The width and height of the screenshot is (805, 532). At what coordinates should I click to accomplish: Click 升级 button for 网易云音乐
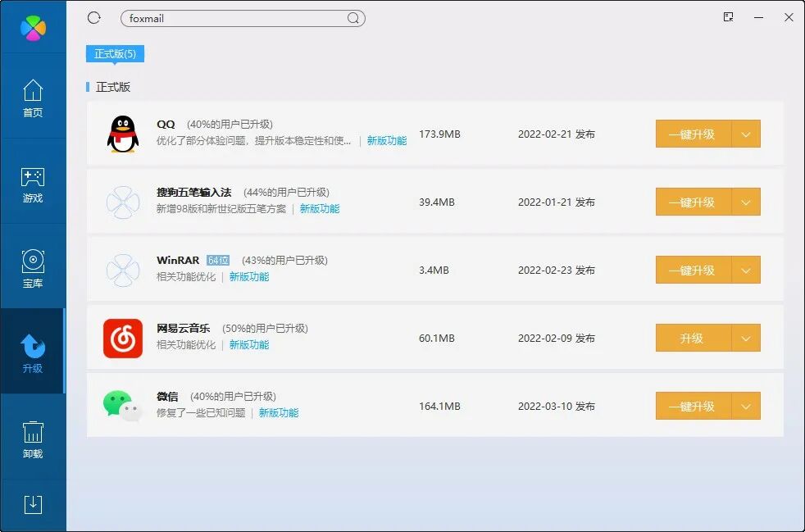[x=693, y=338]
